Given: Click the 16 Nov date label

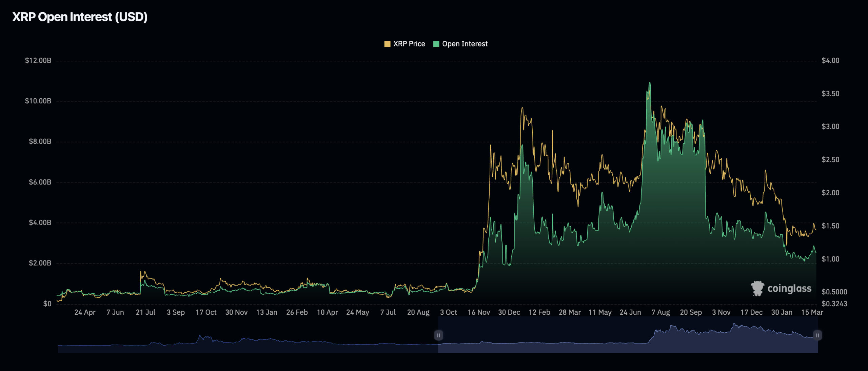Looking at the screenshot, I should point(478,312).
